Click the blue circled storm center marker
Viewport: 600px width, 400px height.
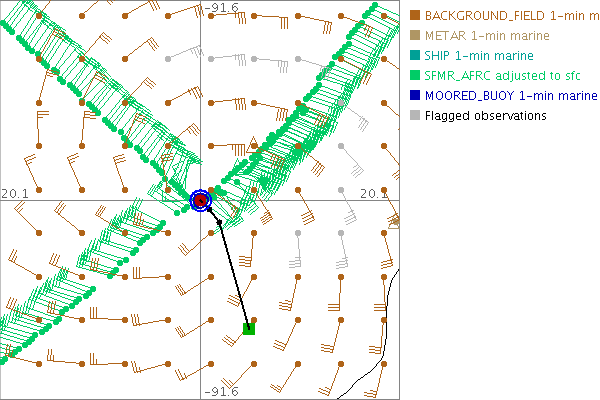(x=201, y=200)
